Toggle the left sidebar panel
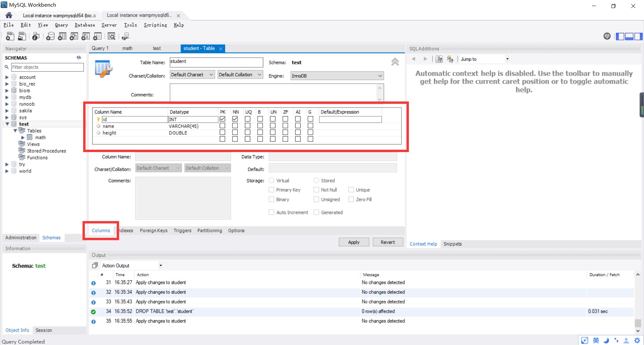The height and width of the screenshot is (345, 644). (620, 36)
